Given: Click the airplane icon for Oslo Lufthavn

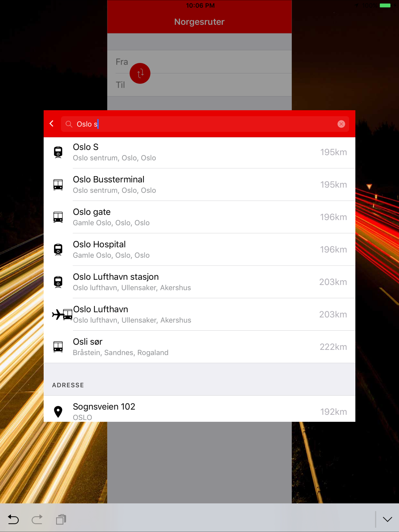Looking at the screenshot, I should [57, 314].
